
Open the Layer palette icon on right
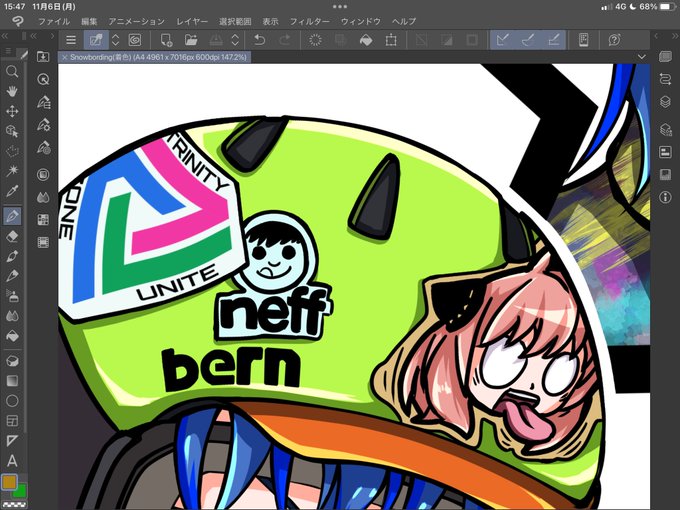click(x=665, y=102)
